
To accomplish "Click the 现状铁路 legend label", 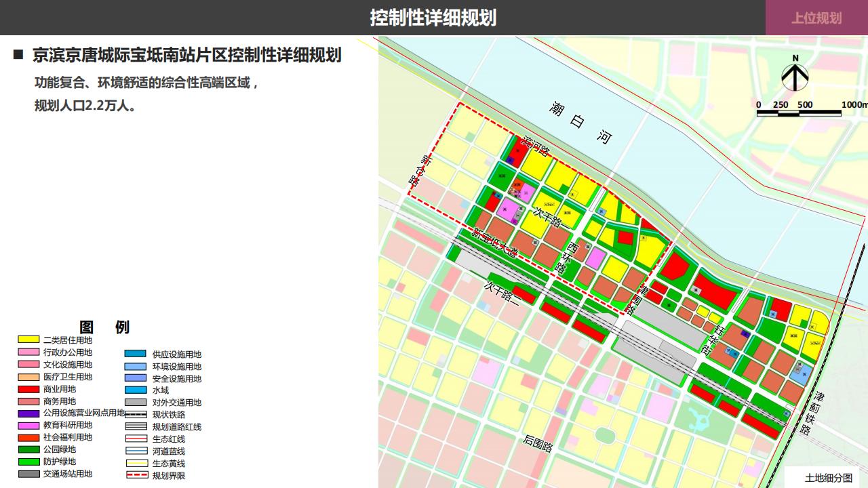I will [x=169, y=415].
